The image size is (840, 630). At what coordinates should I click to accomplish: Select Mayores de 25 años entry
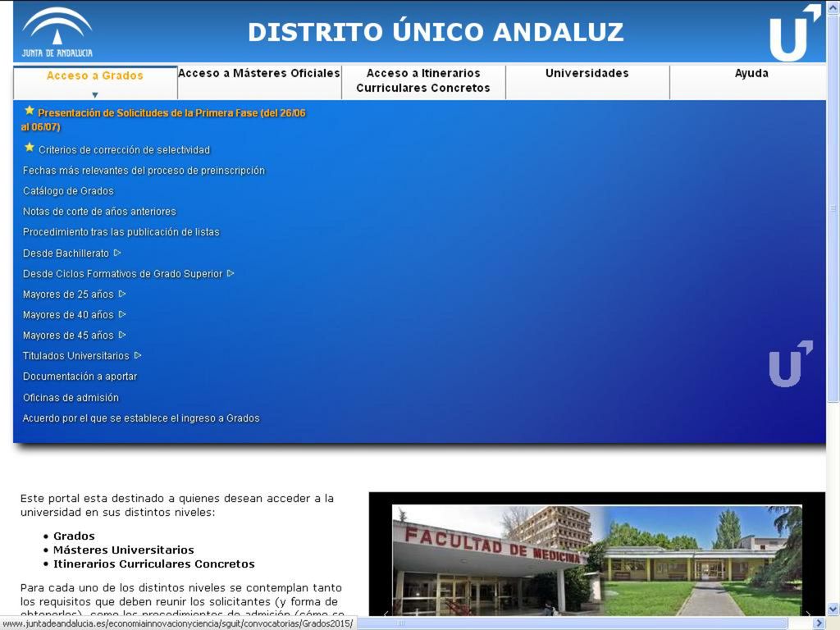(68, 294)
